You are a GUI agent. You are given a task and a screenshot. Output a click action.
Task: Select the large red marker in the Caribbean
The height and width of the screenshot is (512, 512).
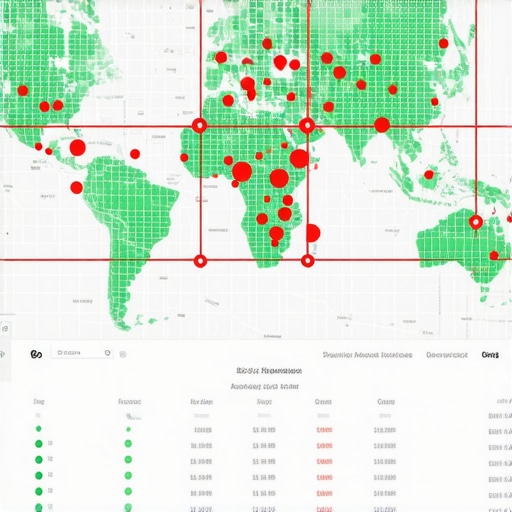78,147
